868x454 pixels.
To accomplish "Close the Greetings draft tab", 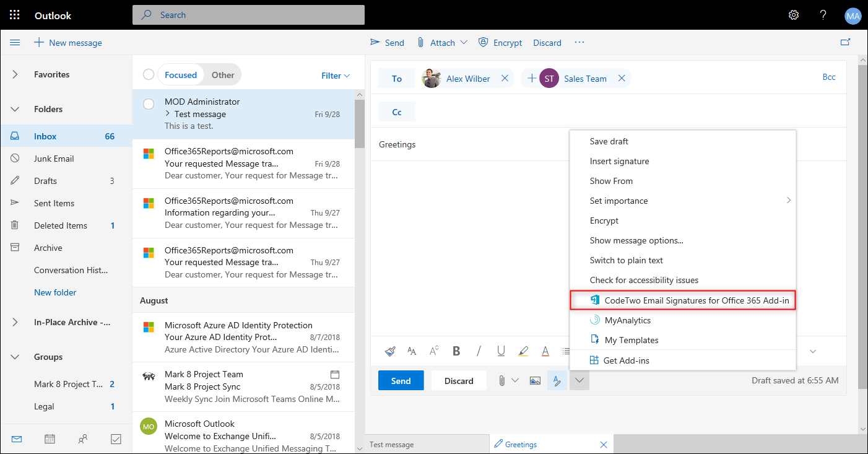I will click(x=604, y=445).
